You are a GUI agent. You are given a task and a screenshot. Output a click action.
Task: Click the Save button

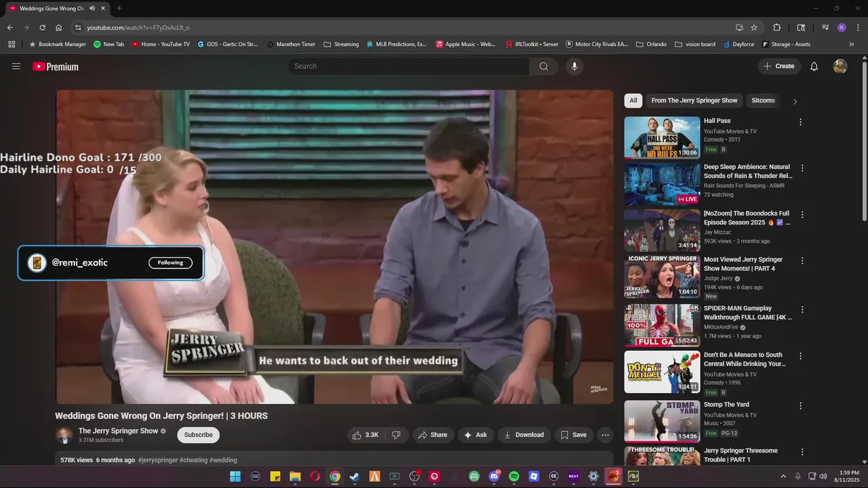(x=574, y=435)
